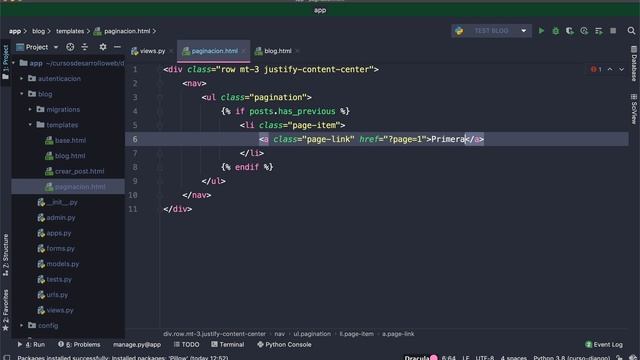640x360 pixels.
Task: Open Search Everywhere magnifier
Action: (x=631, y=31)
